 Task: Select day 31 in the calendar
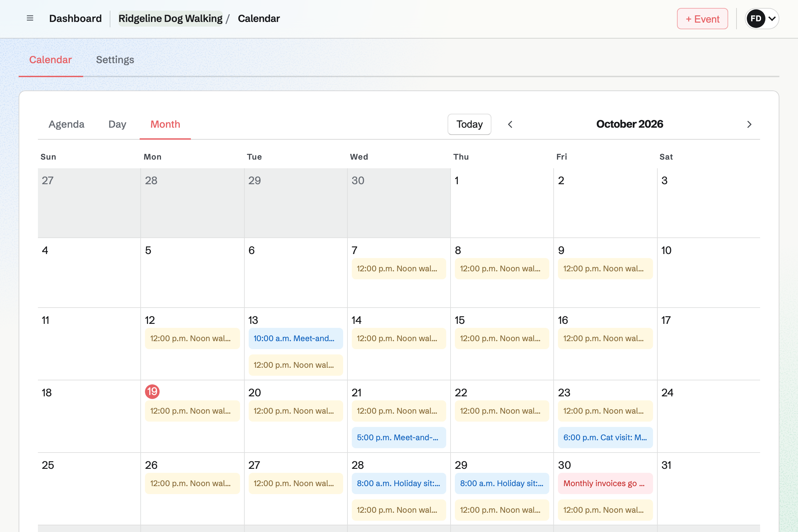pyautogui.click(x=709, y=488)
